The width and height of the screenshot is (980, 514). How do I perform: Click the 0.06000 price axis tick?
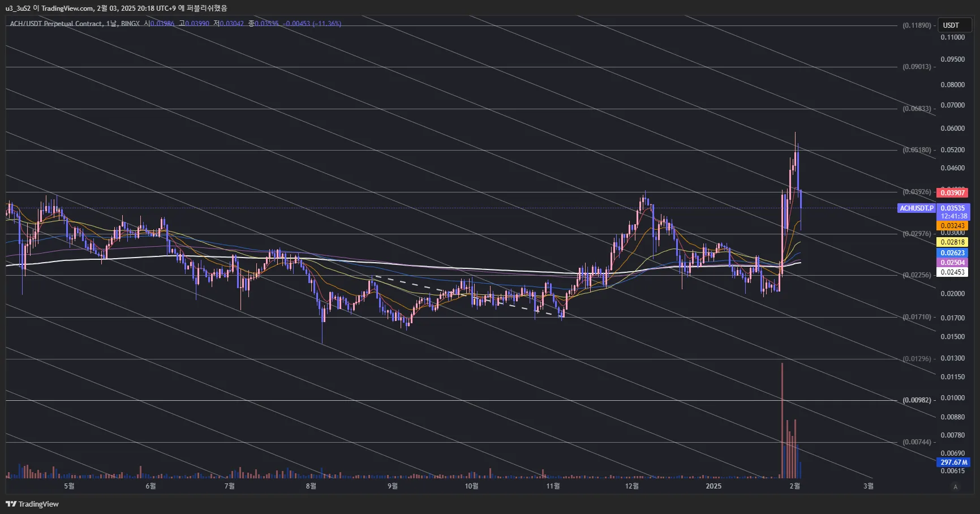click(953, 128)
